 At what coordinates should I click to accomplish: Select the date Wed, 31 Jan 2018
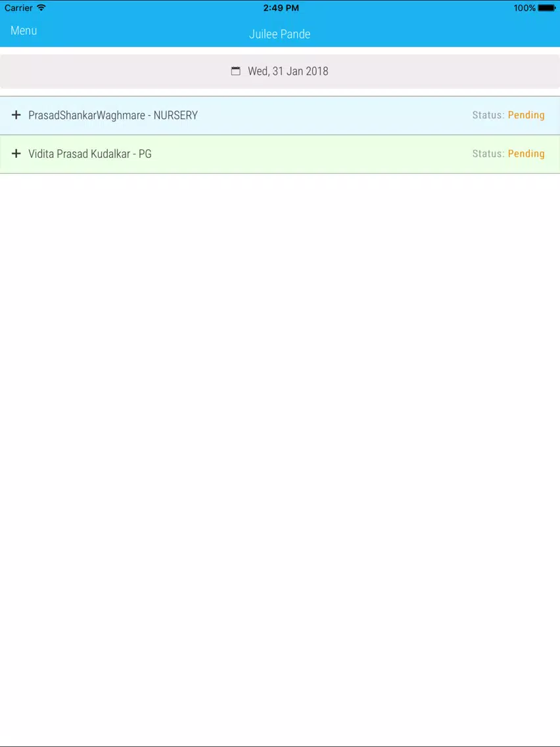click(288, 72)
